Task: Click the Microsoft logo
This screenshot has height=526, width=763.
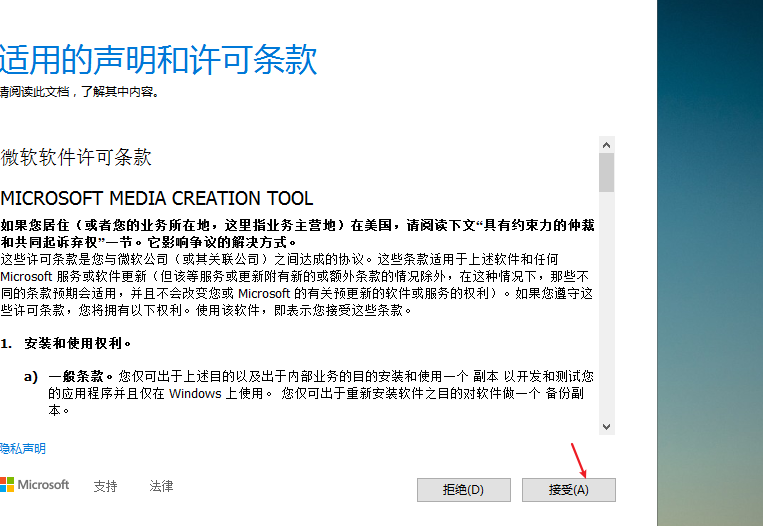Action: [x=35, y=485]
